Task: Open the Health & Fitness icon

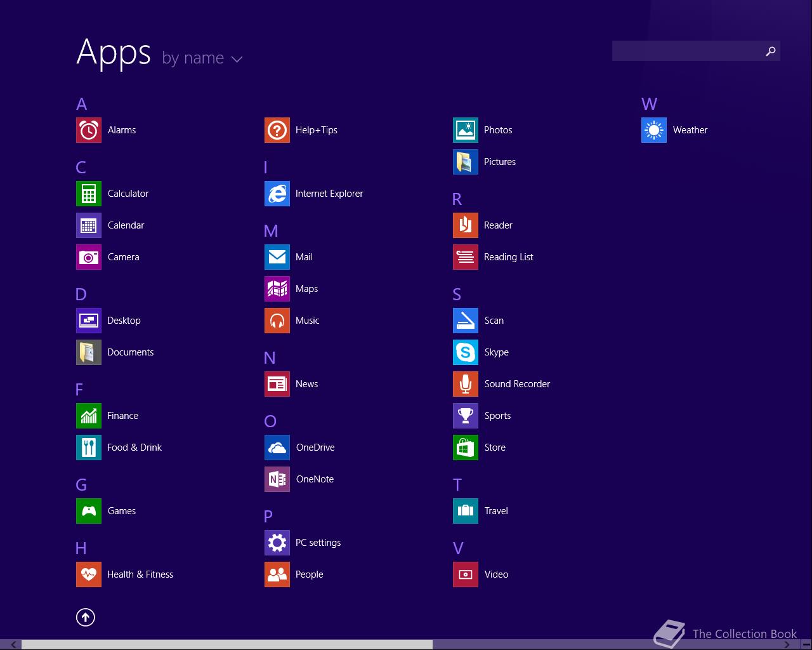Action: [x=89, y=574]
